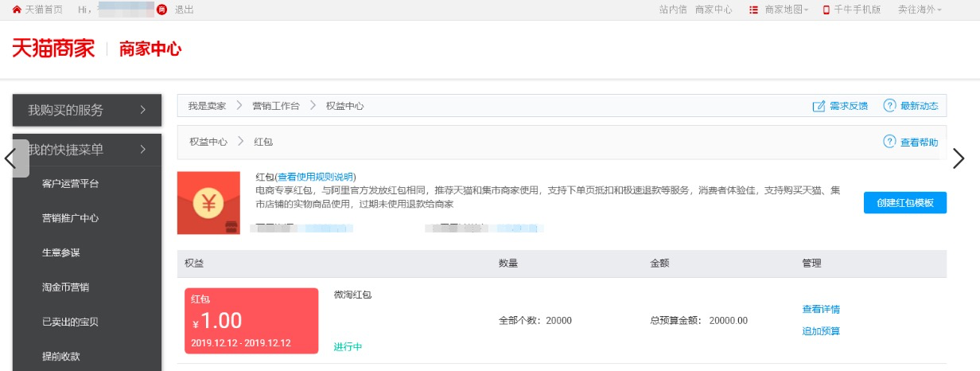Click the 数量 column header
Image resolution: width=980 pixels, height=371 pixels.
(508, 264)
